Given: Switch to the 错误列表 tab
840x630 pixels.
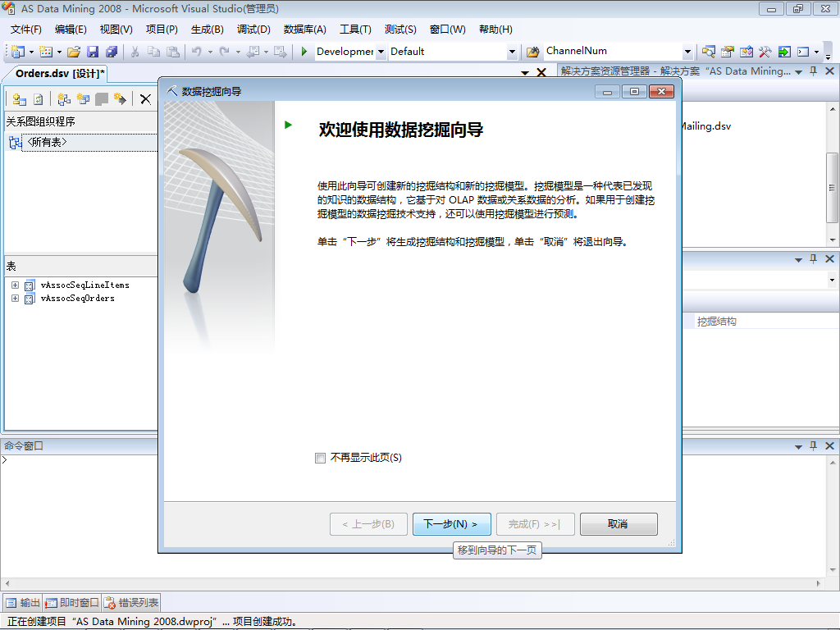Looking at the screenshot, I should pos(131,603).
